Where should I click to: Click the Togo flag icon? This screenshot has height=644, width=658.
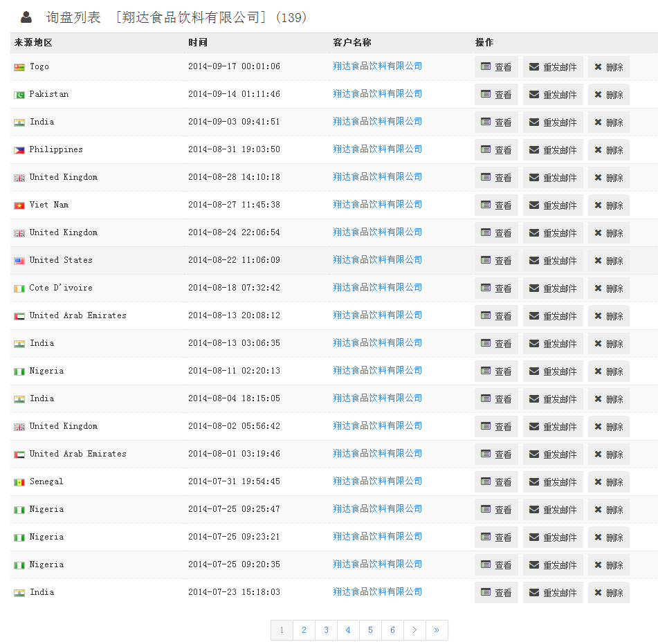pyautogui.click(x=19, y=67)
